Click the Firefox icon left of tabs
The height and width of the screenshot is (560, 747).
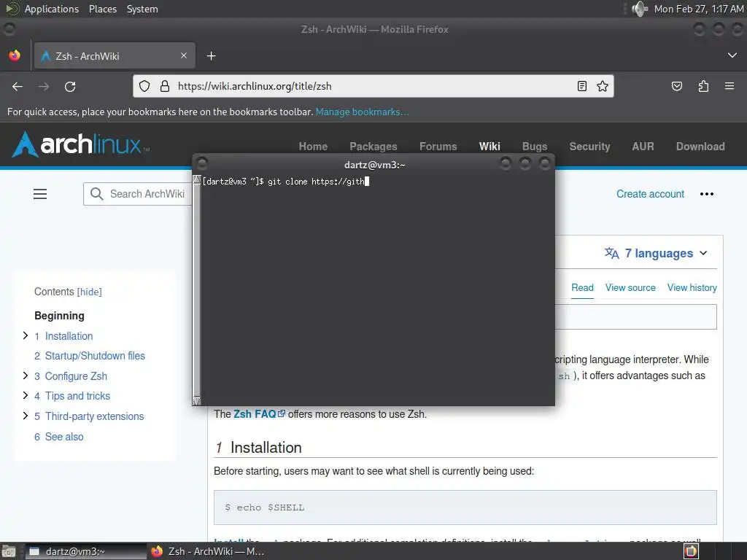tap(15, 55)
